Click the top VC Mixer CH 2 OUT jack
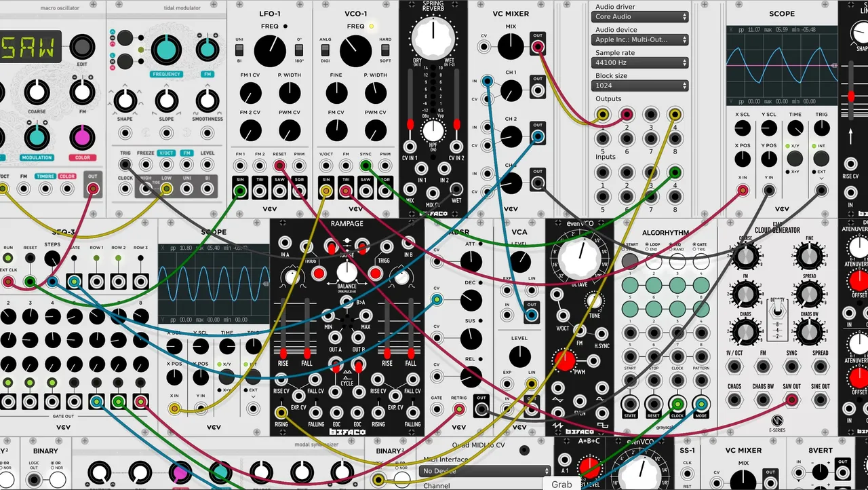The image size is (868, 490). (x=538, y=136)
